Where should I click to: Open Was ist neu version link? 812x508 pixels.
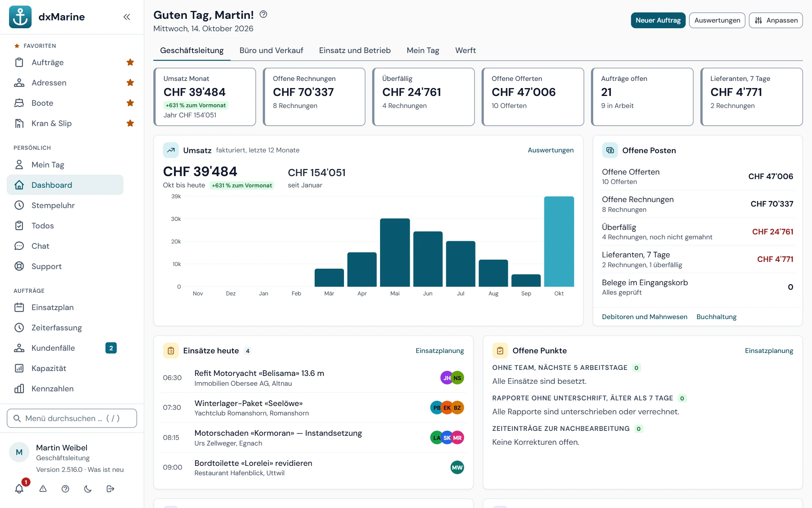106,470
